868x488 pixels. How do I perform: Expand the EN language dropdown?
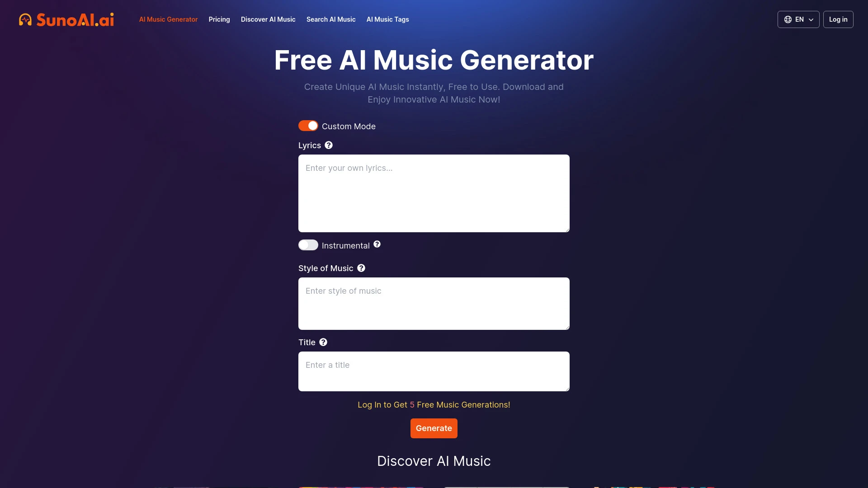tap(798, 19)
